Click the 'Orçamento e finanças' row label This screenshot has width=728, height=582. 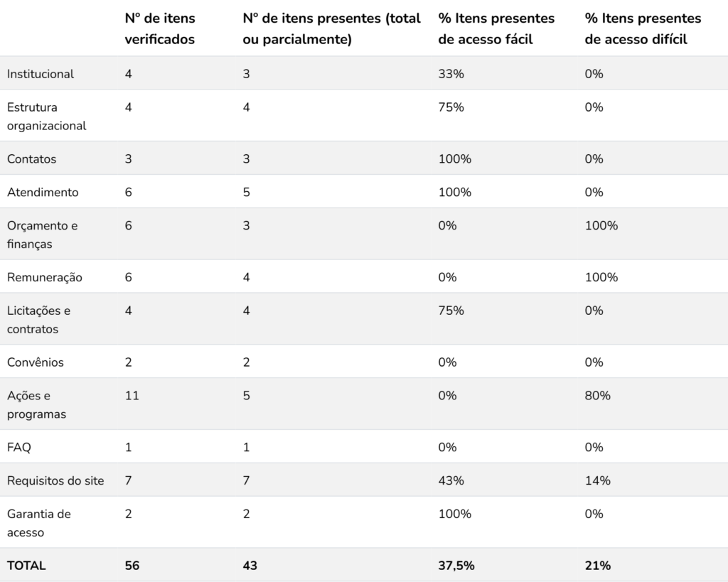[x=43, y=235]
